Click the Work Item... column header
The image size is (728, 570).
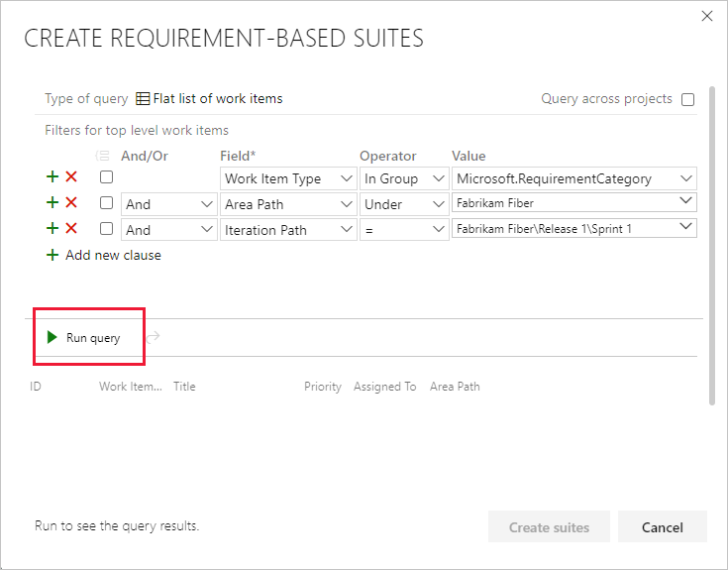tap(131, 387)
